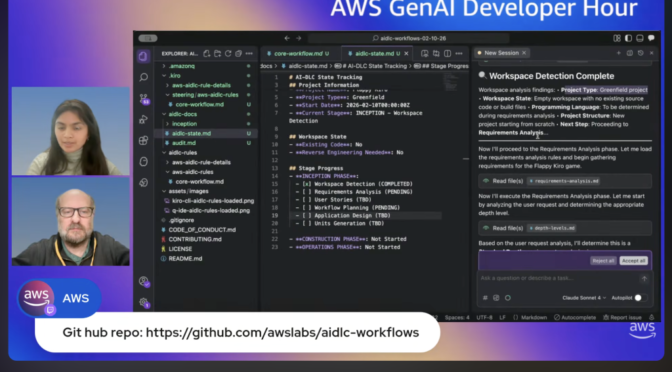Toggle Autocomplete in the status bar

(x=575, y=318)
